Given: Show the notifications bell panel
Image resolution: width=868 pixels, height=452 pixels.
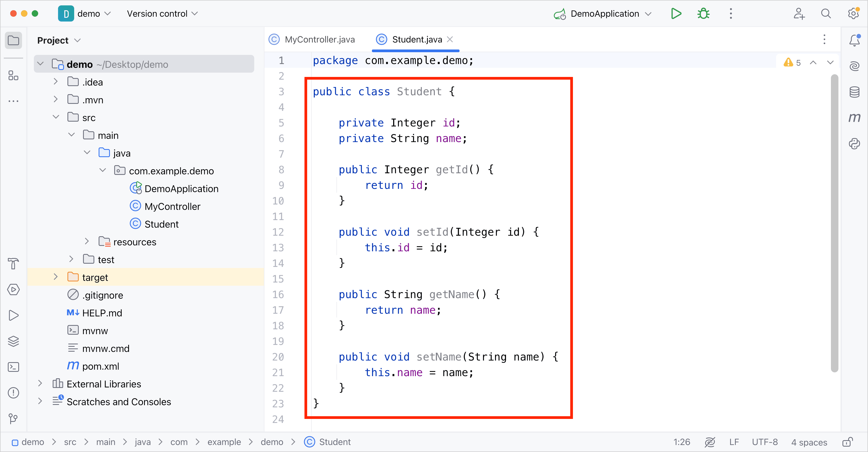Looking at the screenshot, I should (854, 40).
